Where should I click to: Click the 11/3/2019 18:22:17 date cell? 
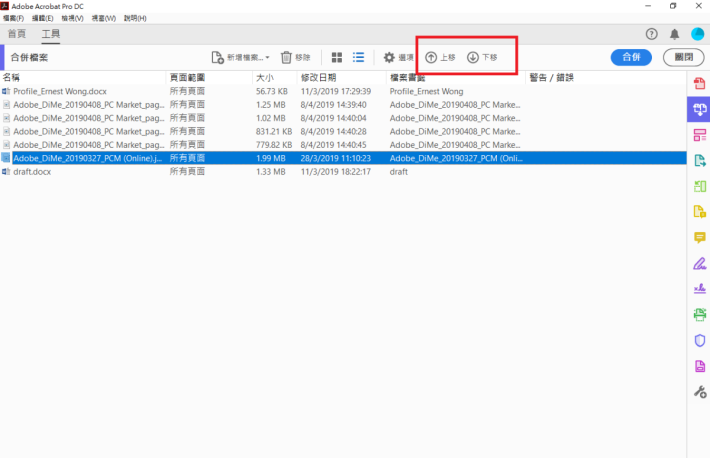[336, 172]
